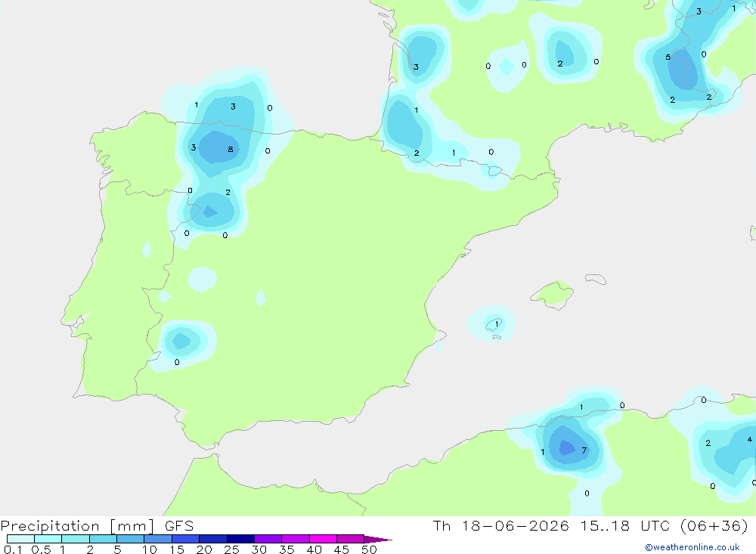Select the legend swatch between 35 and 40
The image size is (756, 554).
(x=296, y=539)
